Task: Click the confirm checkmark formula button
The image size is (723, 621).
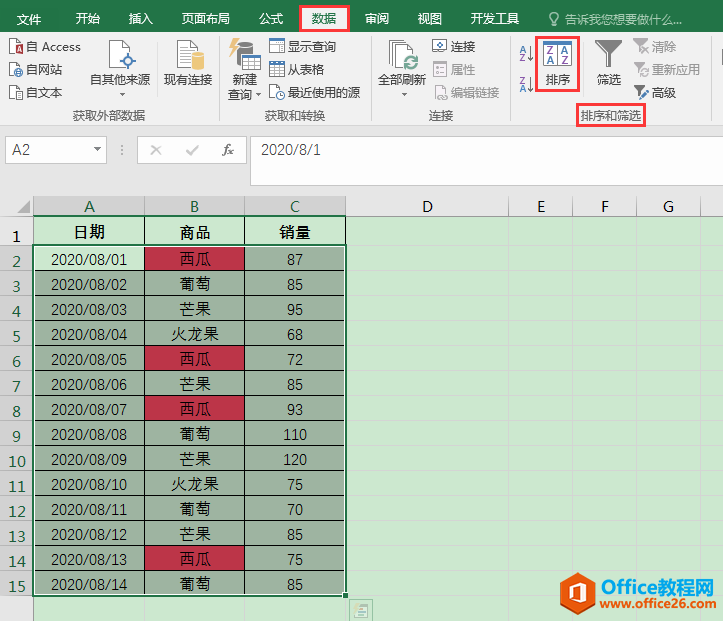Action: 192,150
